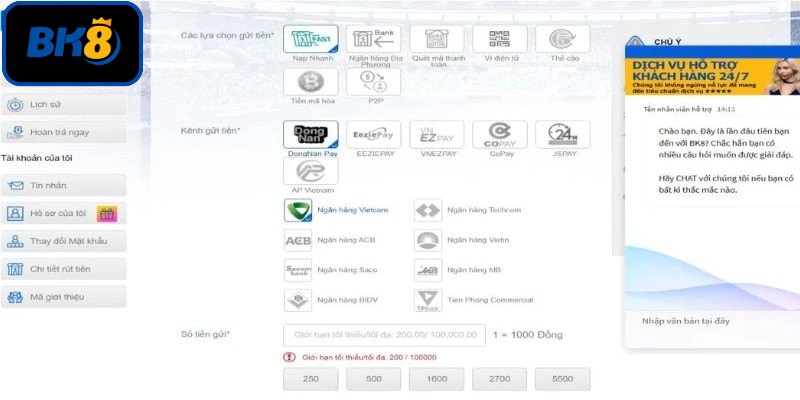Click the red limit warning icon
The image size is (800, 400).
tap(289, 357)
